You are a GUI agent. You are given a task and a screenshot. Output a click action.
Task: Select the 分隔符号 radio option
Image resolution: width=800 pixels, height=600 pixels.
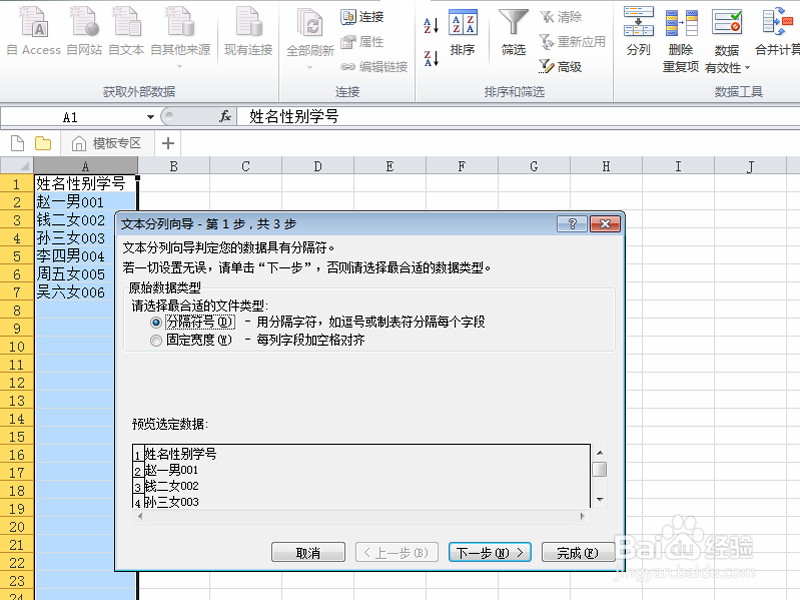(x=157, y=323)
